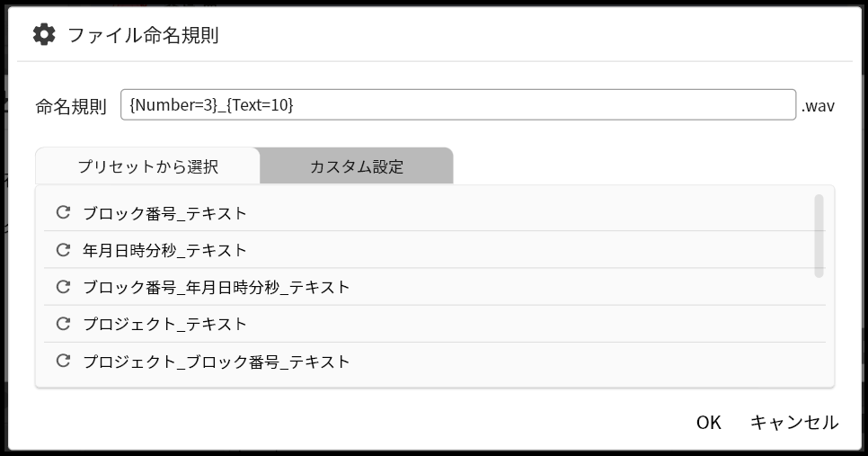Click reload icon beside プロジェクト_ブロック番号_テキスト

63,362
